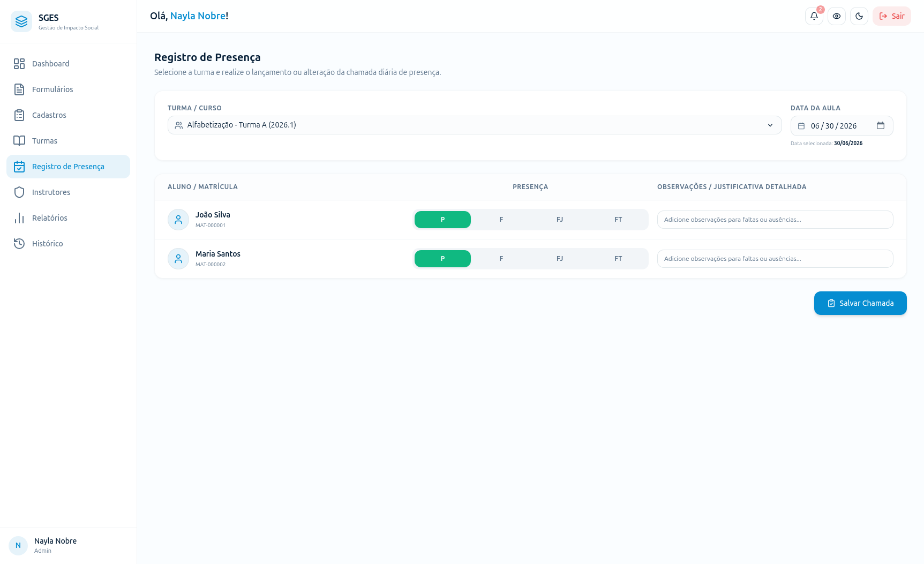Mark Maria Santos as present (P)
The height and width of the screenshot is (564, 924).
[442, 259]
